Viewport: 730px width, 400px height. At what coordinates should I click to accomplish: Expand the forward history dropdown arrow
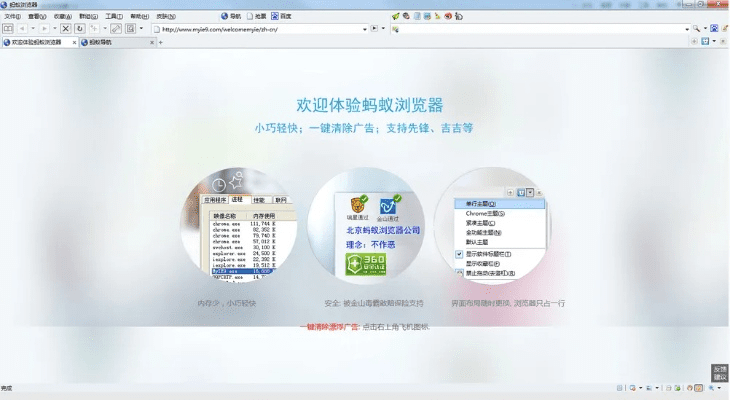(55, 29)
